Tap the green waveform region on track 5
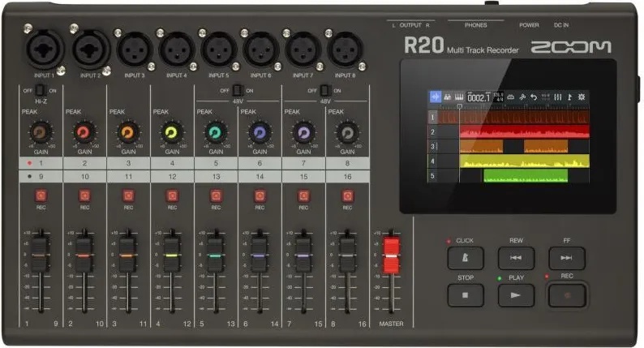The width and height of the screenshot is (644, 348). pos(526,176)
